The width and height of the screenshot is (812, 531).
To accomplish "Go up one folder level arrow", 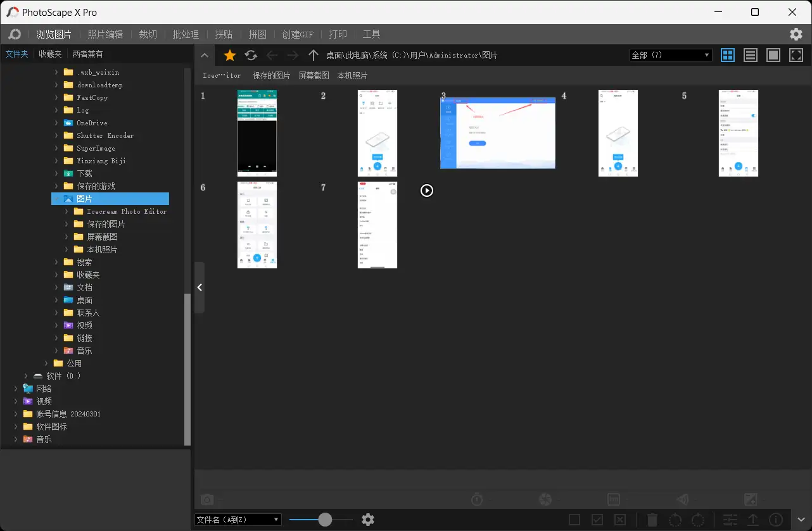I will (313, 56).
